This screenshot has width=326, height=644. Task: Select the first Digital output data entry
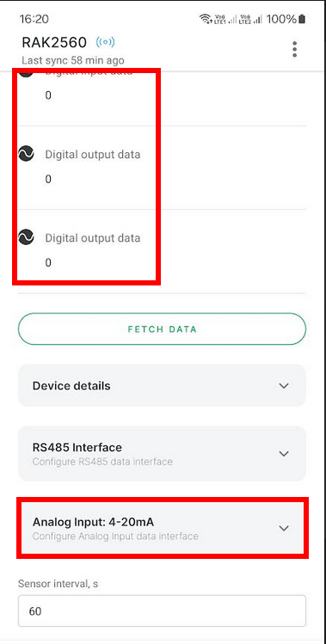162,168
